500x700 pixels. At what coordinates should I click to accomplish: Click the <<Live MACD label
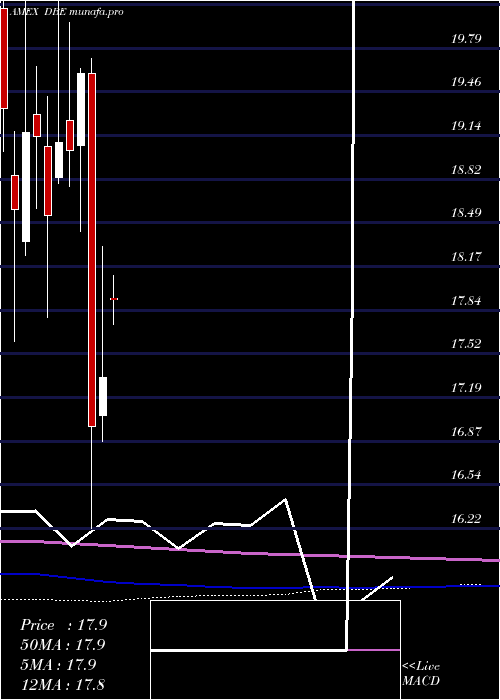(421, 673)
